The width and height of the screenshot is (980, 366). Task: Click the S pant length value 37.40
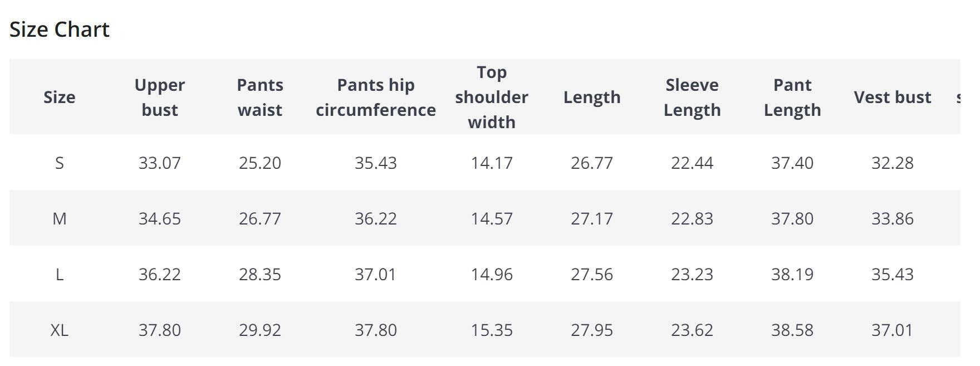coord(792,163)
